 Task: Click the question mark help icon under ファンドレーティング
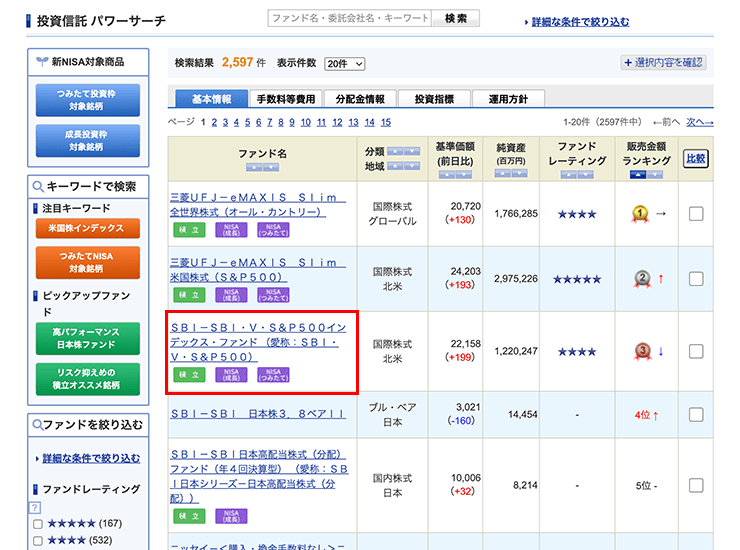[x=37, y=507]
